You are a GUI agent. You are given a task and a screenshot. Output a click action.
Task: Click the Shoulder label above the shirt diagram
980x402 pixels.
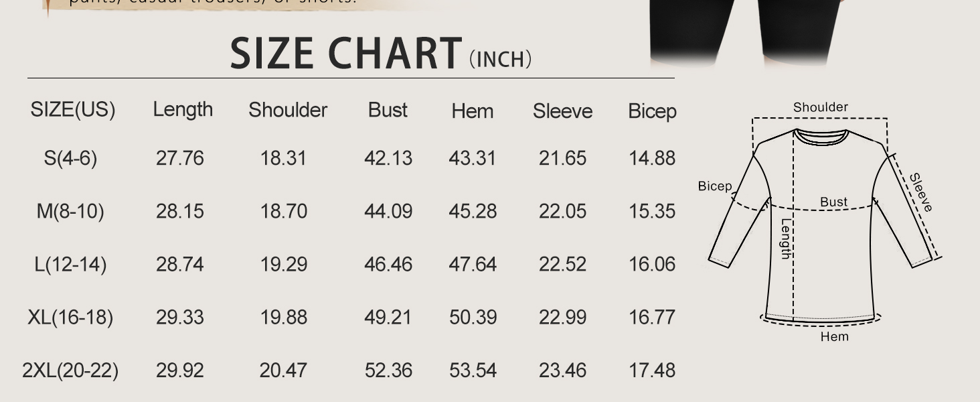820,107
